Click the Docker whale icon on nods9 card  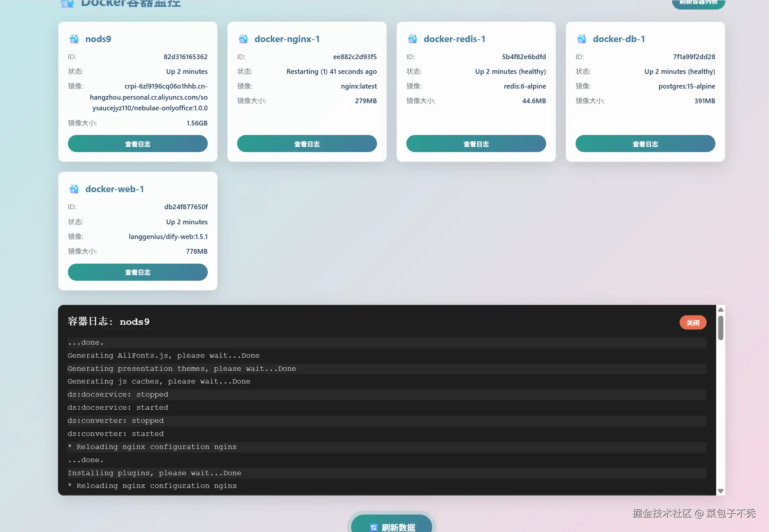tap(74, 39)
